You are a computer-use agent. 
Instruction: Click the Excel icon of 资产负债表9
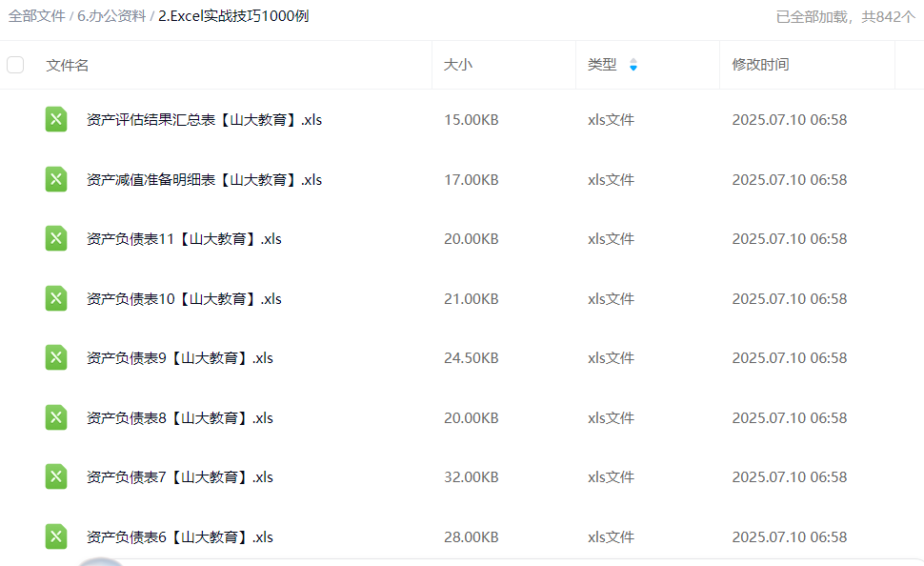click(x=56, y=358)
